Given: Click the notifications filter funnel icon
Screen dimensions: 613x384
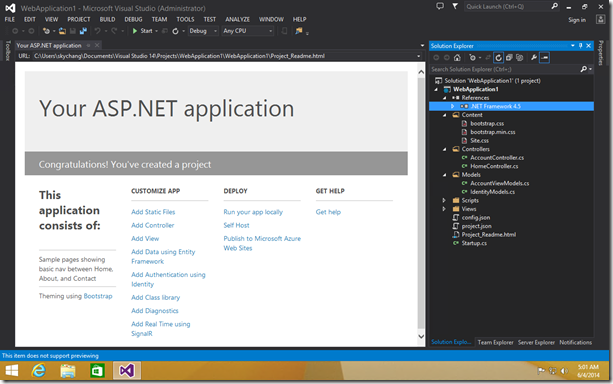Looking at the screenshot, I should pyautogui.click(x=455, y=6).
